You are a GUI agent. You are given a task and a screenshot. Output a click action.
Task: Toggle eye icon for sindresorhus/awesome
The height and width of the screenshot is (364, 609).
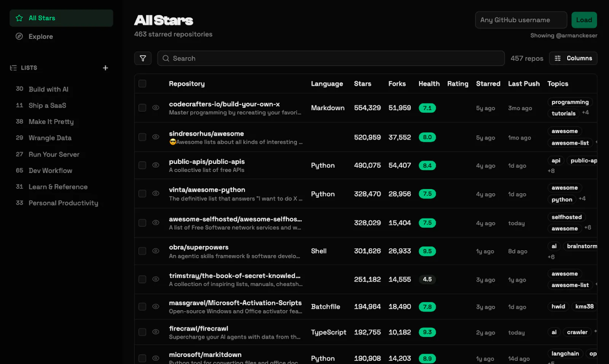pyautogui.click(x=156, y=137)
